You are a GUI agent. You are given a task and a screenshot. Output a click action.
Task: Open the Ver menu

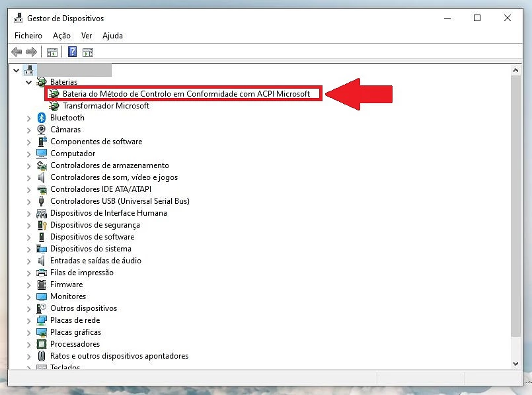(x=87, y=36)
